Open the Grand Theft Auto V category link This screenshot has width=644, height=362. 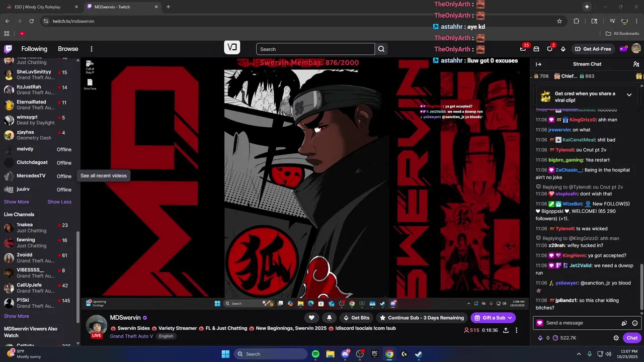tap(131, 336)
